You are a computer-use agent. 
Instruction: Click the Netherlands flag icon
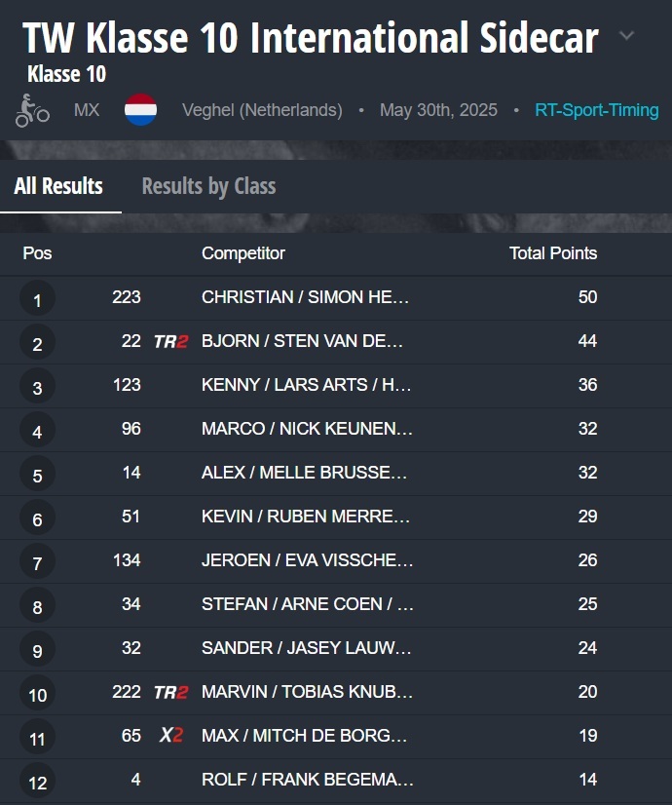141,110
